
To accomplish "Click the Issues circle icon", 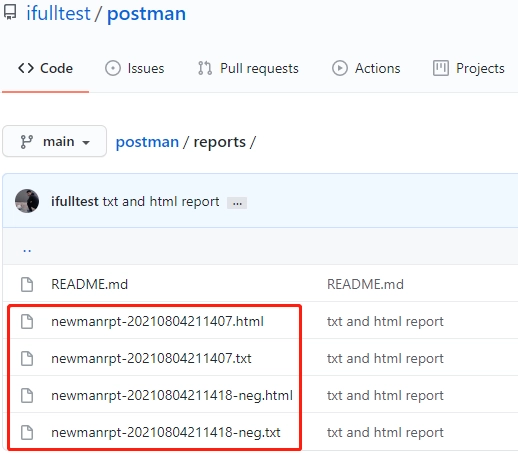I will pyautogui.click(x=113, y=68).
